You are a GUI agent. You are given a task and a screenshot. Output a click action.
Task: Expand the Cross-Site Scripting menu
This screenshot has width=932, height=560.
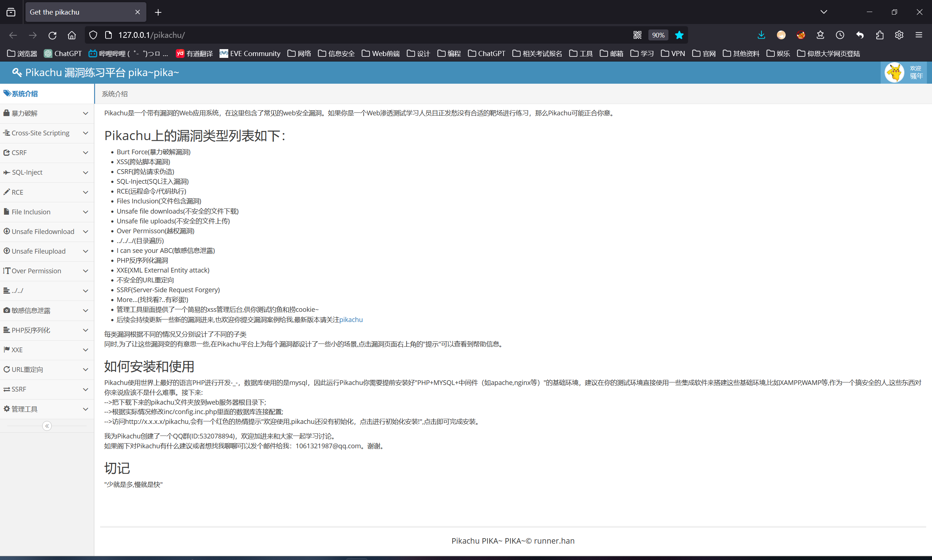(x=47, y=133)
